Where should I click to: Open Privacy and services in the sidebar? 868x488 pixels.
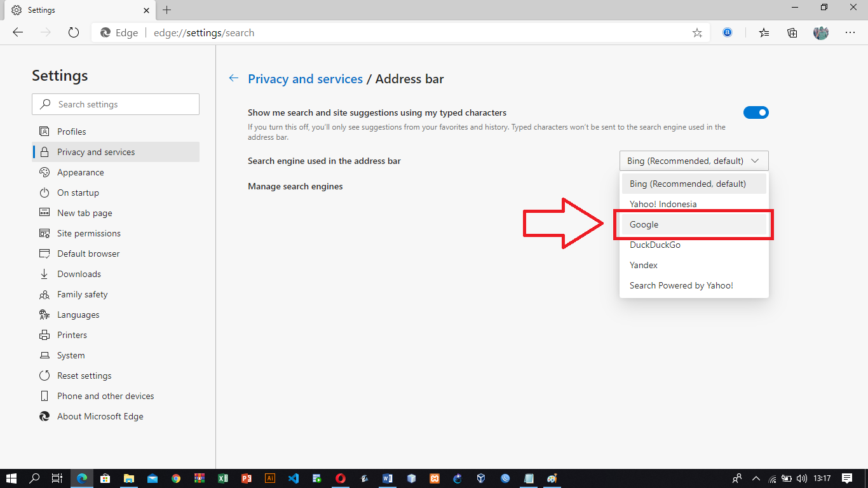pyautogui.click(x=116, y=152)
